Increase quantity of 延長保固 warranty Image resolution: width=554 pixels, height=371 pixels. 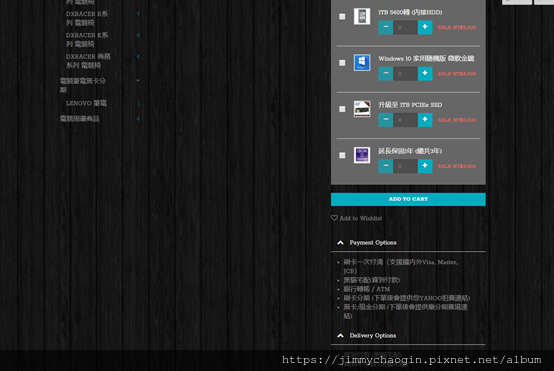(x=425, y=166)
